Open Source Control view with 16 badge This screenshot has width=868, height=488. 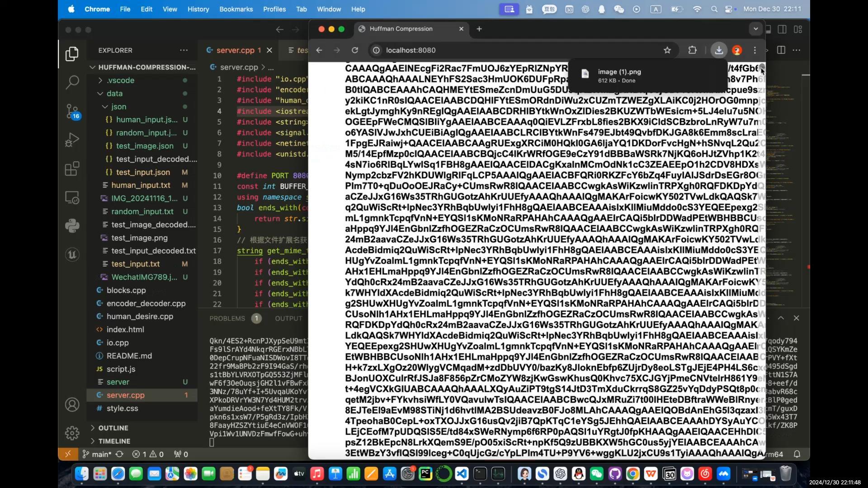pos(72,111)
